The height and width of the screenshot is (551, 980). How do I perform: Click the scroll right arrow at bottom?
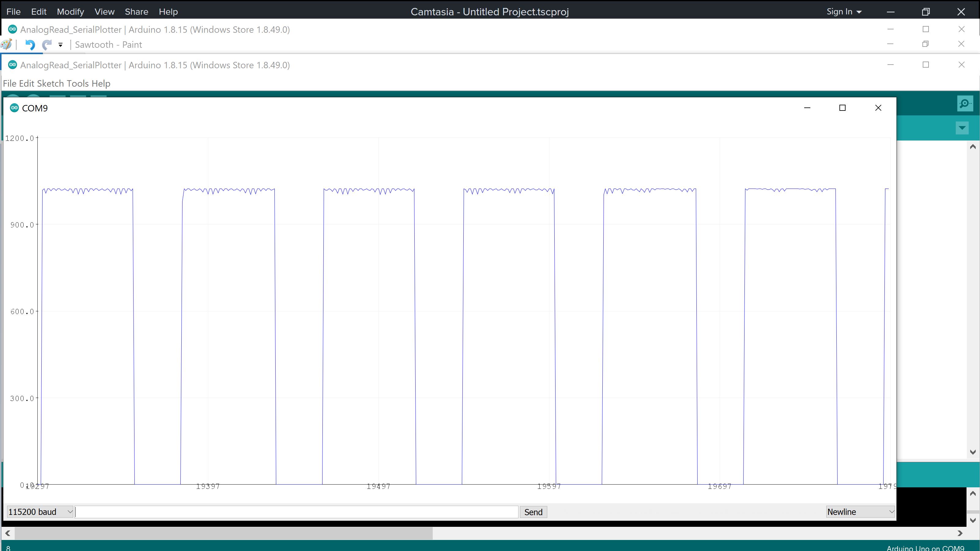click(960, 533)
